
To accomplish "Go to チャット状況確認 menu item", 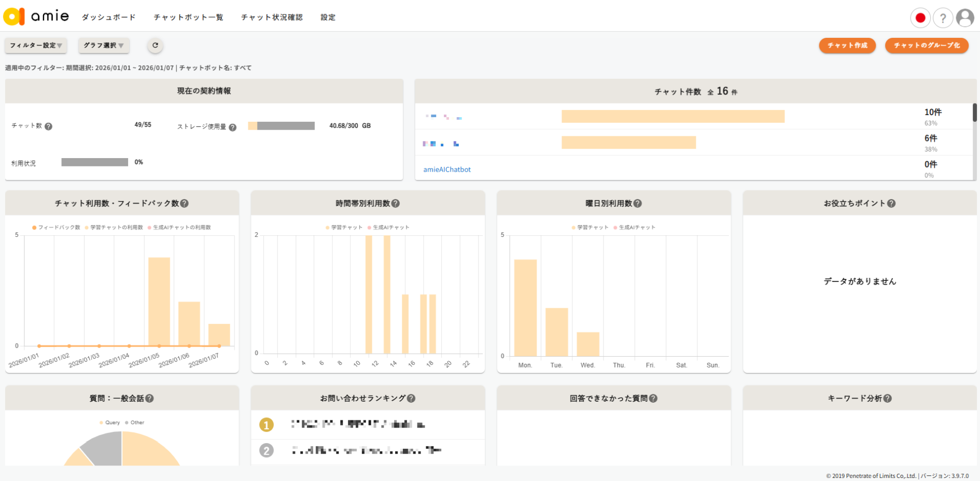I will (x=272, y=18).
